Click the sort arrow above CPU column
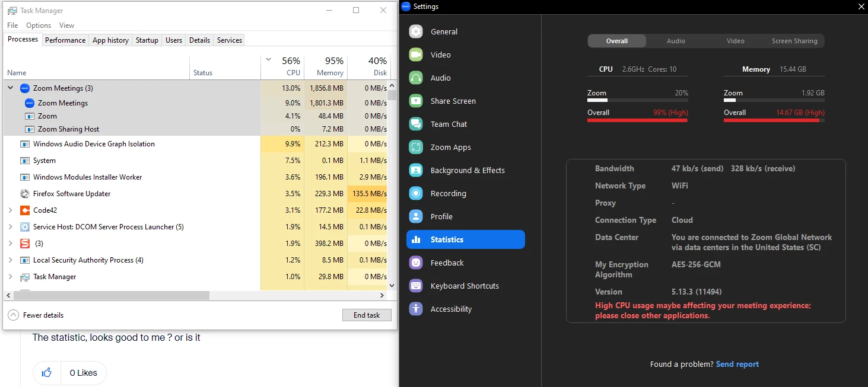Viewport: 868px width, 387px height. click(268, 59)
